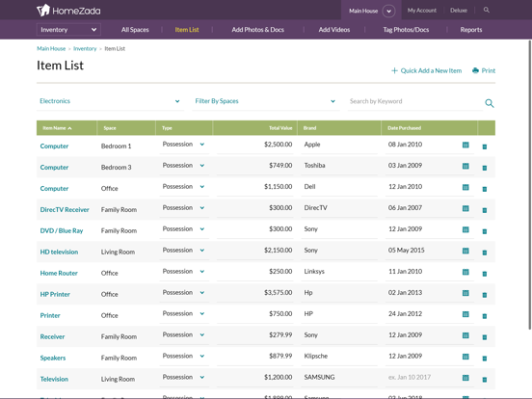Viewport: 532px width, 399px height.
Task: Open the calendar icon in the $750.00 Printer row
Action: 465,314
